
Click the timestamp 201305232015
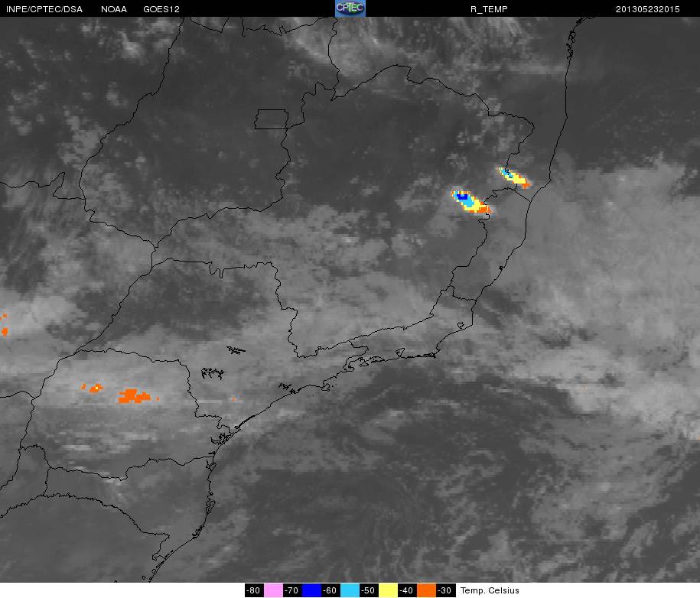pyautogui.click(x=648, y=9)
